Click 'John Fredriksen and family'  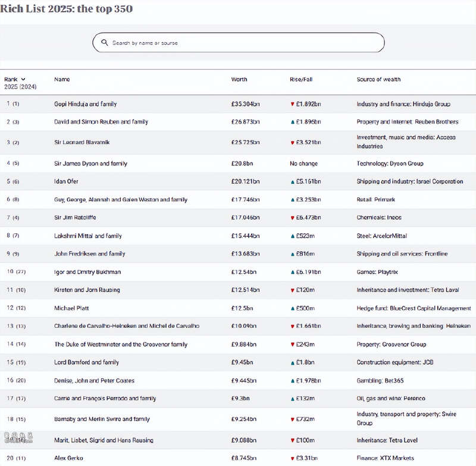[x=90, y=254]
